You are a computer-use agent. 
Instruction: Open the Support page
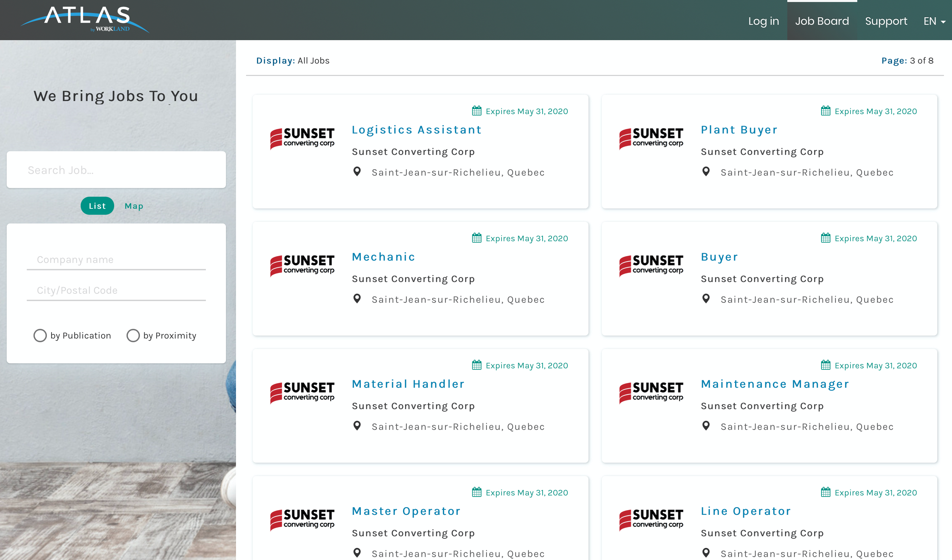pyautogui.click(x=886, y=21)
